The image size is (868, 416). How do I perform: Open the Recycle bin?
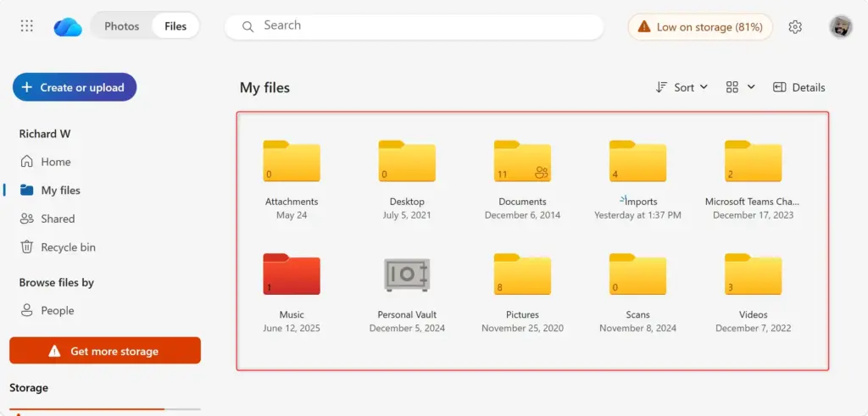click(68, 247)
